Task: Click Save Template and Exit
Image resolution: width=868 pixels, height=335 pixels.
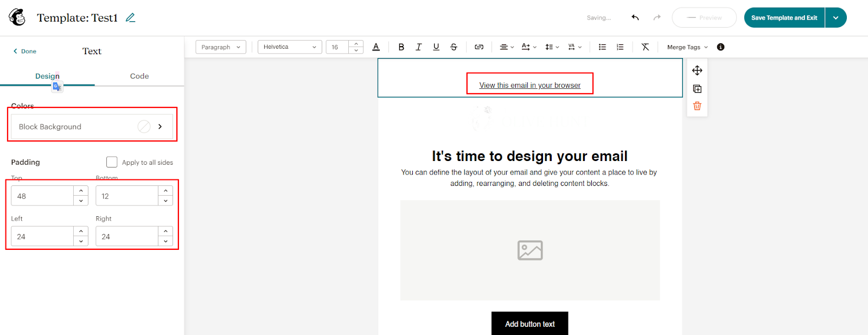Action: 784,17
